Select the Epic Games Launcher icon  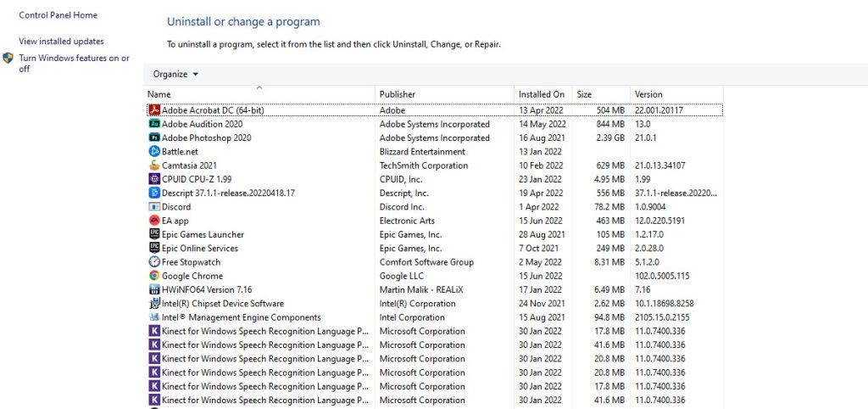pyautogui.click(x=154, y=234)
